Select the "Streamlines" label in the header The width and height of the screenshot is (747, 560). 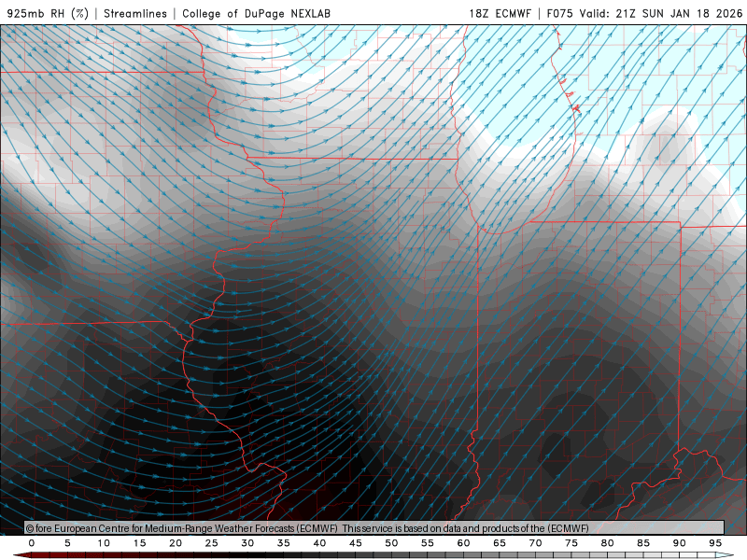coord(135,13)
